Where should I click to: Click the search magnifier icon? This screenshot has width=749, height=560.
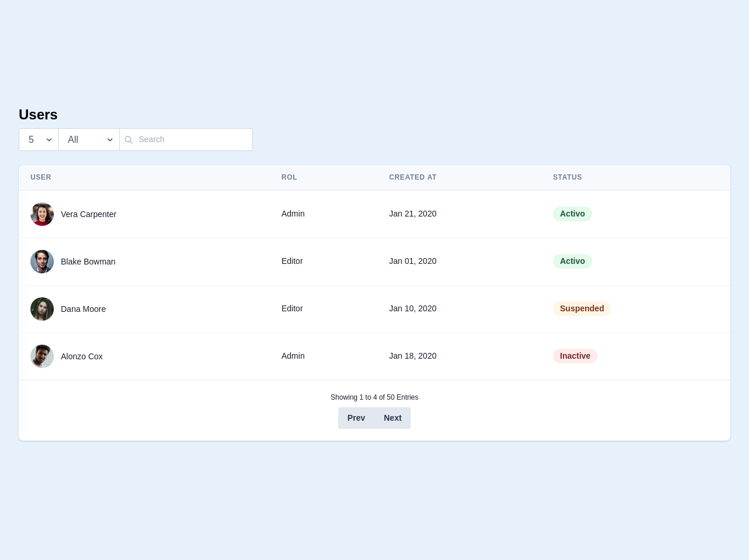[x=129, y=140]
